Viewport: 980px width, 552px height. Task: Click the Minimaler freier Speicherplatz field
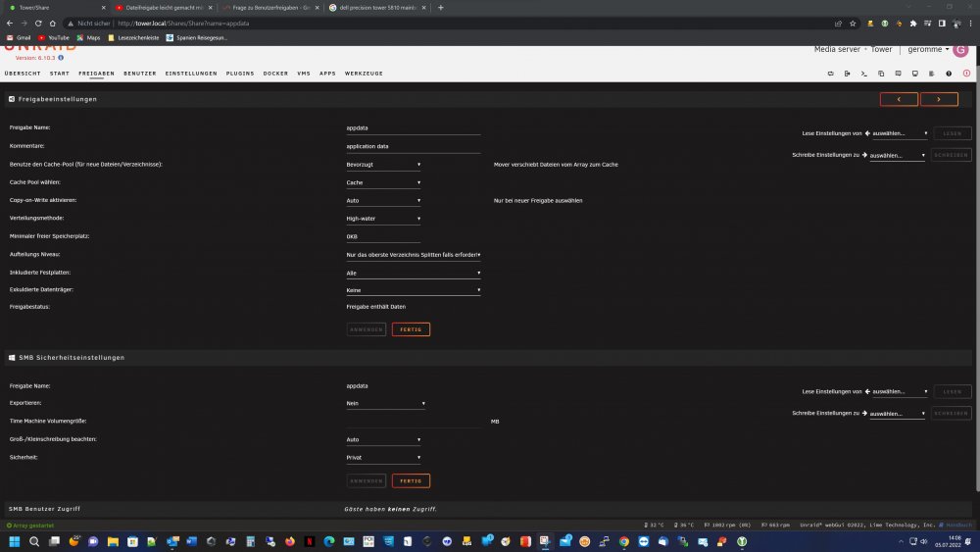(383, 237)
